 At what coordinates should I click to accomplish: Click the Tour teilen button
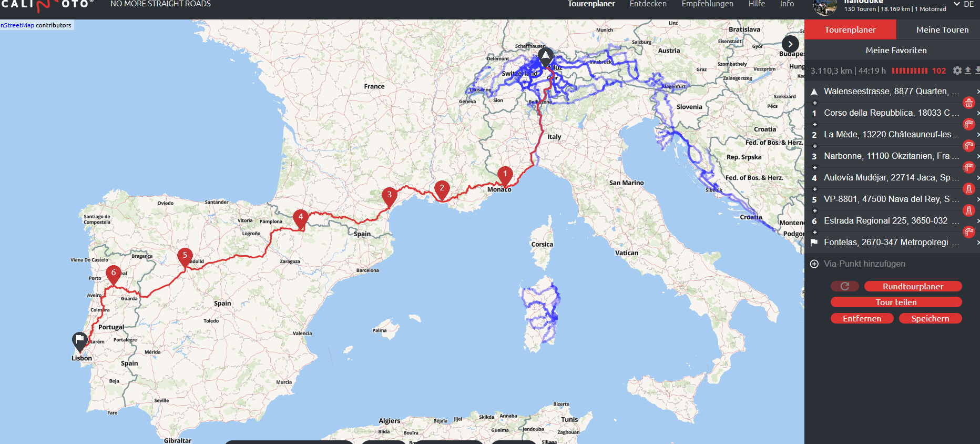point(896,302)
